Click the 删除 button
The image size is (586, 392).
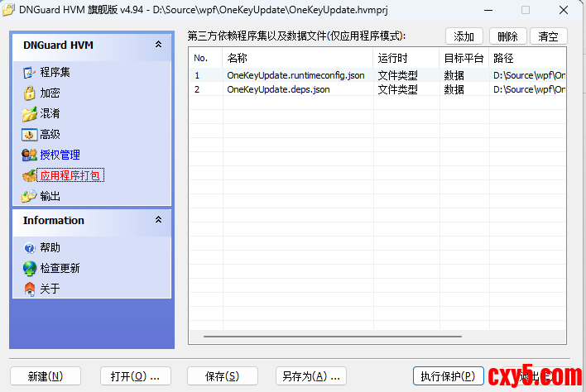tap(508, 36)
